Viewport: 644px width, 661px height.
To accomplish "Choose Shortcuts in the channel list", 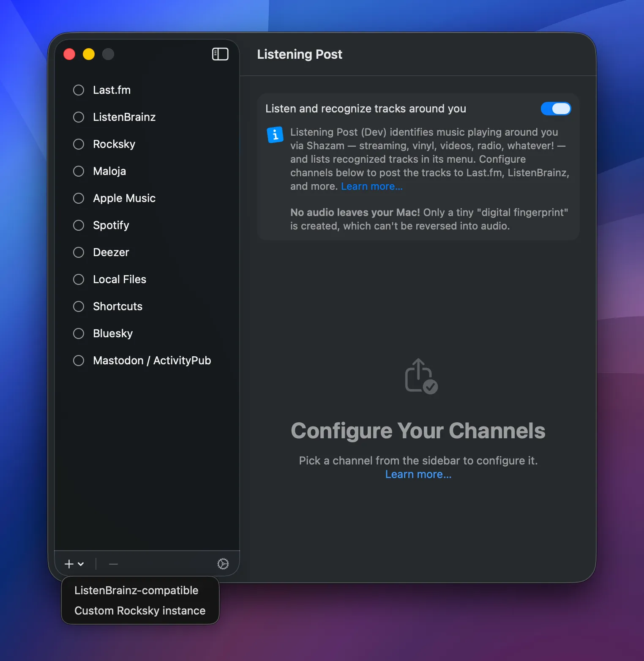I will (x=117, y=306).
